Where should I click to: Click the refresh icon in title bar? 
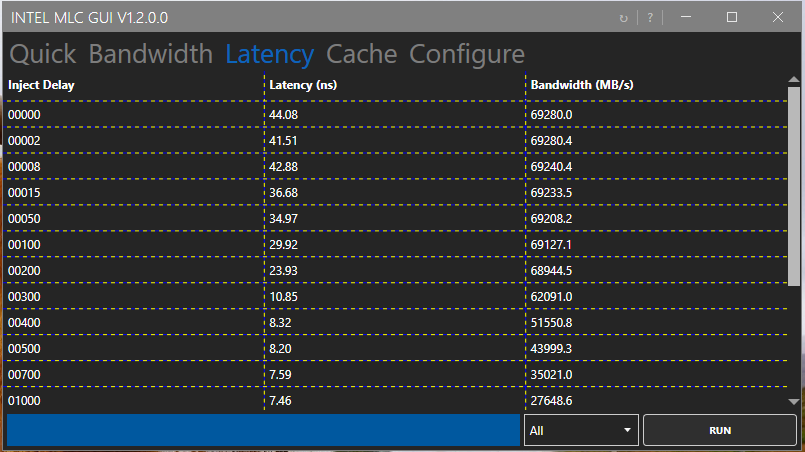[x=623, y=18]
